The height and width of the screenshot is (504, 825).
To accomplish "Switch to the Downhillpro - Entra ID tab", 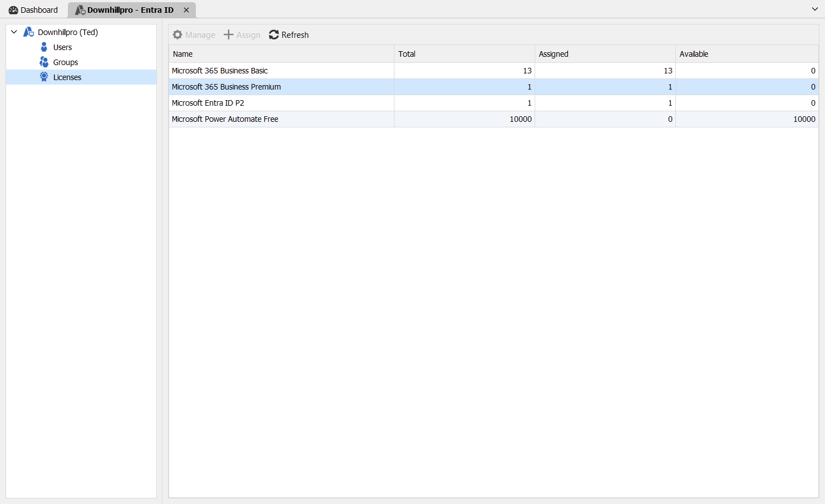I will [x=132, y=10].
